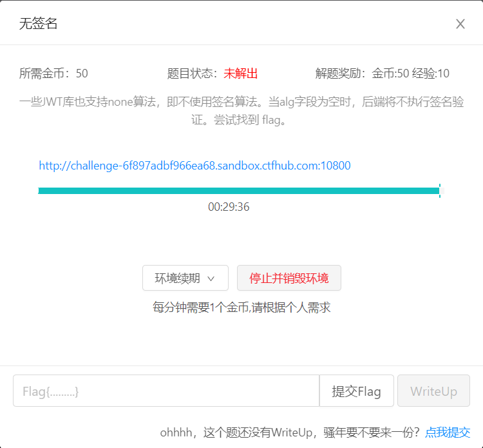The image size is (483, 448).
Task: Open the 点我提交 writeup link
Action: click(448, 433)
